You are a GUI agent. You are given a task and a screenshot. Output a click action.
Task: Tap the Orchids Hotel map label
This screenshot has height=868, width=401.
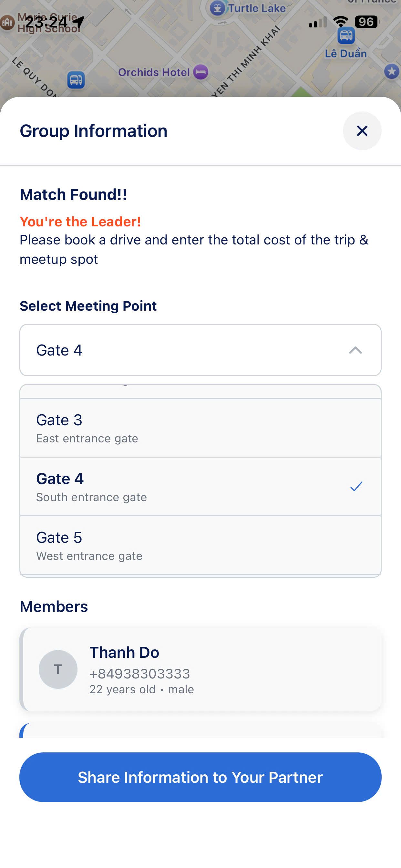154,72
